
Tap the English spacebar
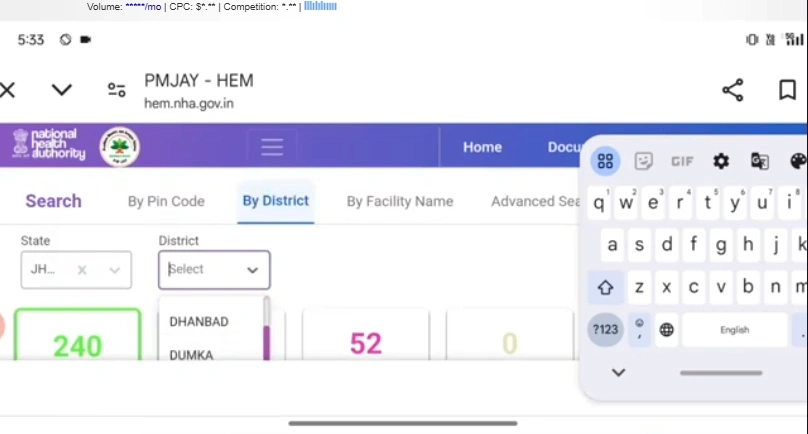(x=735, y=329)
